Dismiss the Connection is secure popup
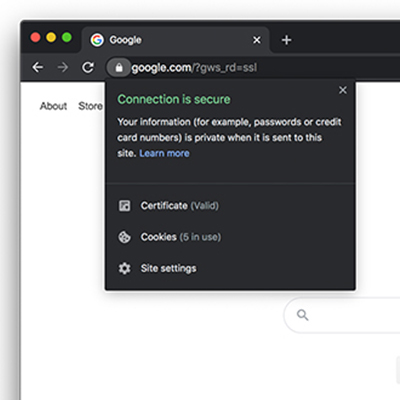This screenshot has height=400, width=400. 343,90
